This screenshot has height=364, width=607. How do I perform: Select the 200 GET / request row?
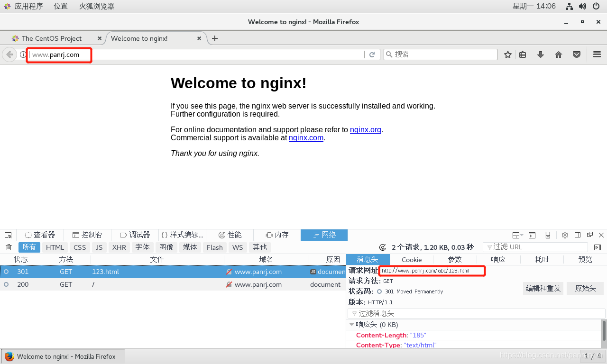[173, 284]
